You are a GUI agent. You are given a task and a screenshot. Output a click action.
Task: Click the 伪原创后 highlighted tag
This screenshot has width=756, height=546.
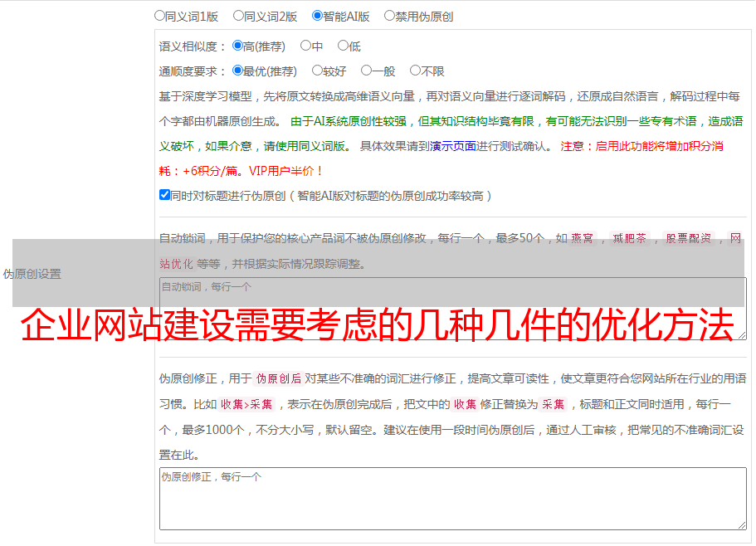(x=279, y=378)
